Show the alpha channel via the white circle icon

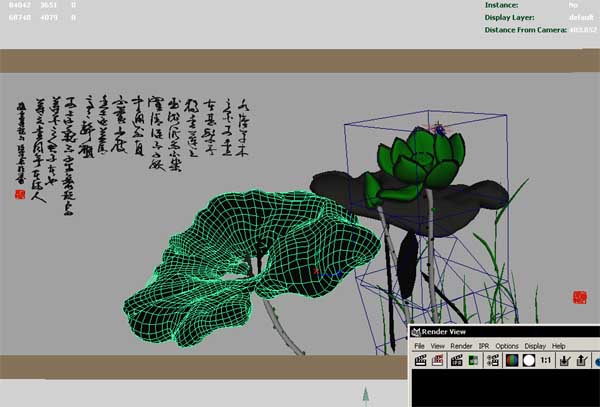[x=529, y=360]
